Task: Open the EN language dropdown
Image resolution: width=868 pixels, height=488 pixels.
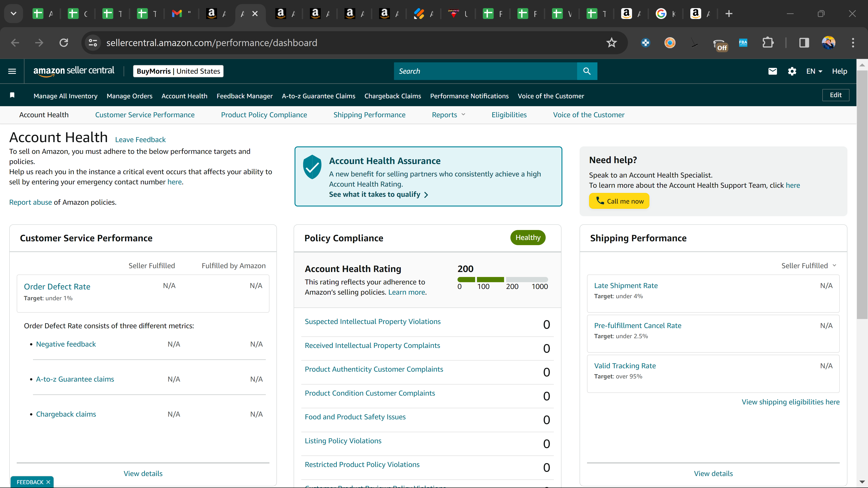Action: pyautogui.click(x=814, y=71)
